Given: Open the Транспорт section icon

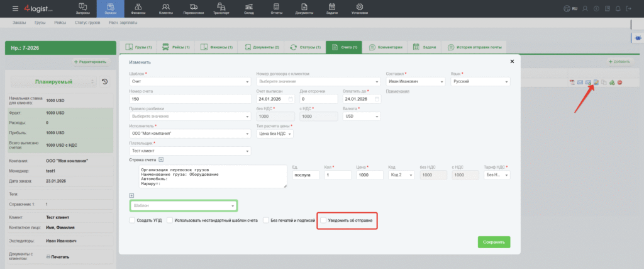Looking at the screenshot, I should (x=221, y=9).
